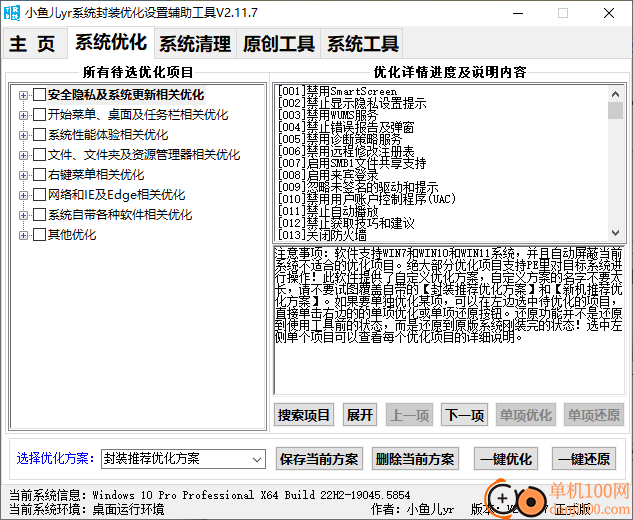633x520 pixels.
Task: Check the 文件、文件夹及资源管理器相关优化 box
Action: pos(39,155)
